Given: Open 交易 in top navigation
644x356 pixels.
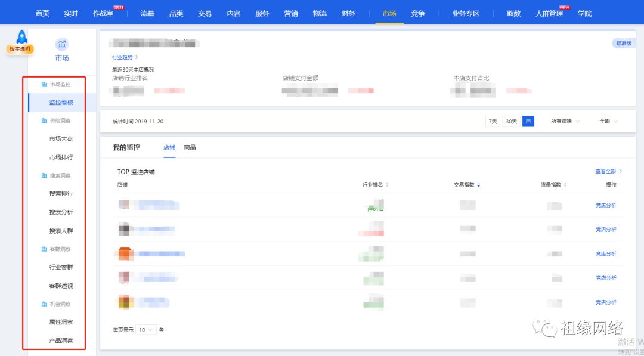Looking at the screenshot, I should click(205, 14).
